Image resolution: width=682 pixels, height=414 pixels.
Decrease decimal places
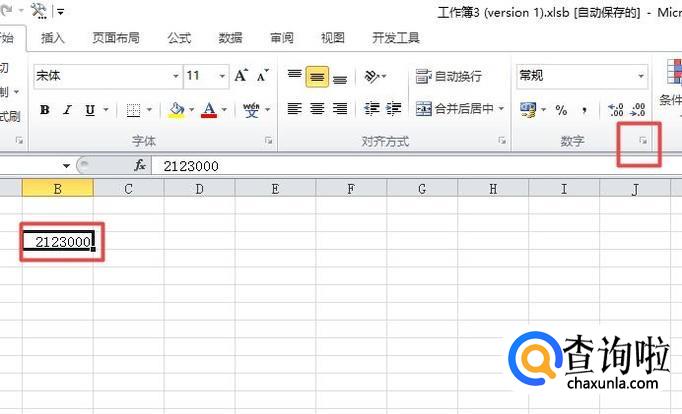(x=638, y=110)
